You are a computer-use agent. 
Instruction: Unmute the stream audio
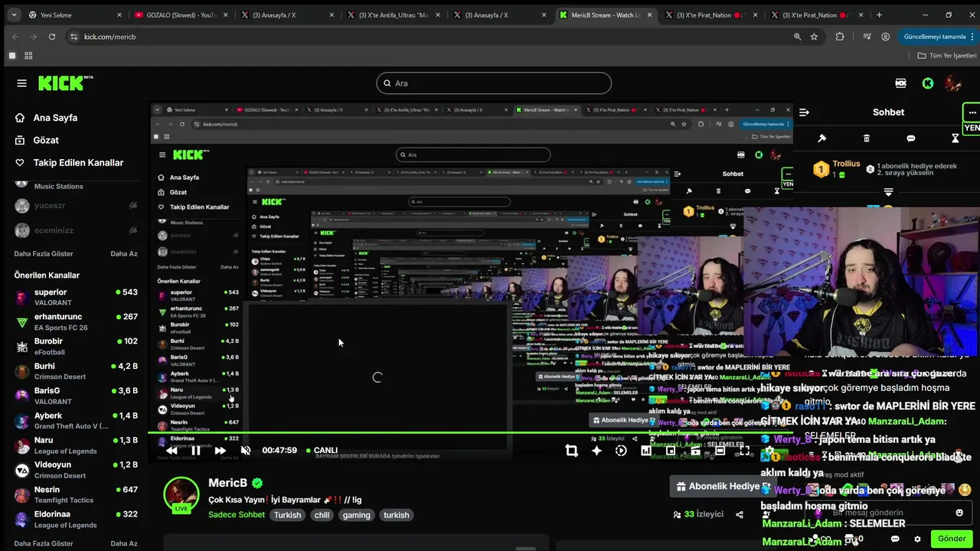pos(246,451)
